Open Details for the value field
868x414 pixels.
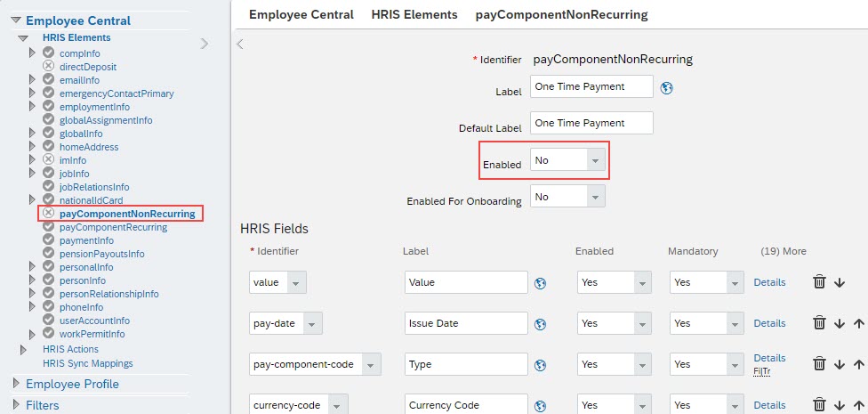(769, 282)
